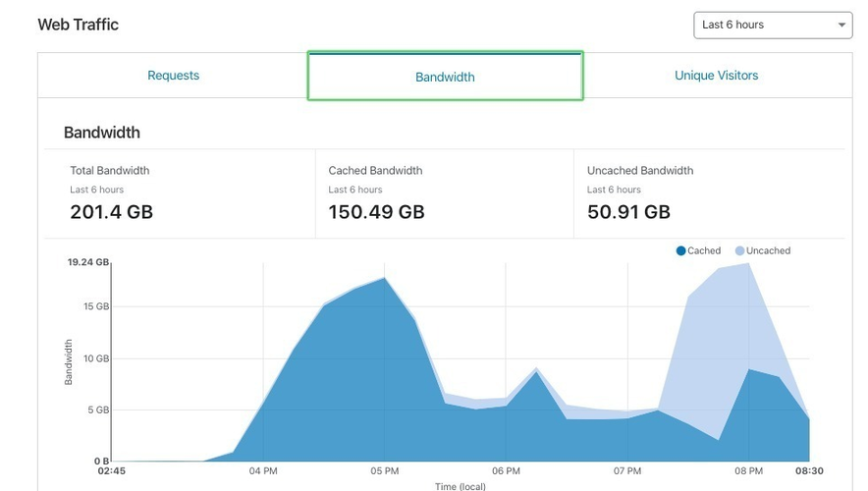Toggle the Cached series via its legend label
Screen dimensions: 868x491
click(704, 251)
